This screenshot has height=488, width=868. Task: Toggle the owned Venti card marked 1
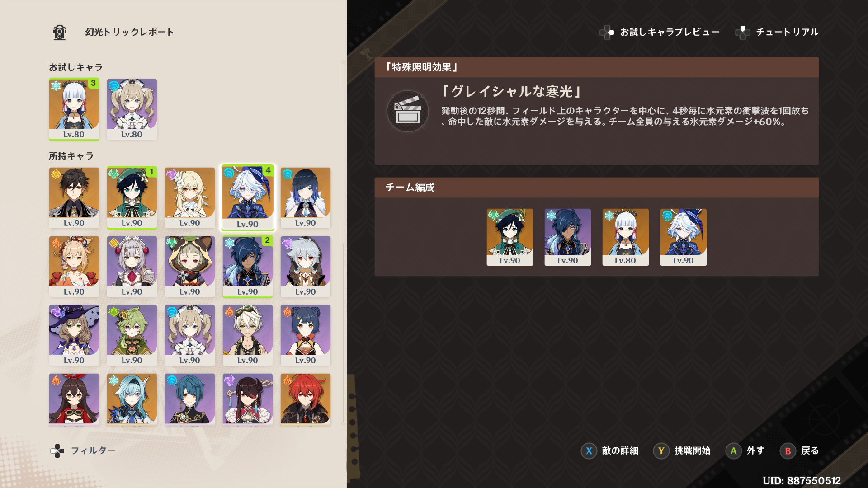(x=132, y=197)
